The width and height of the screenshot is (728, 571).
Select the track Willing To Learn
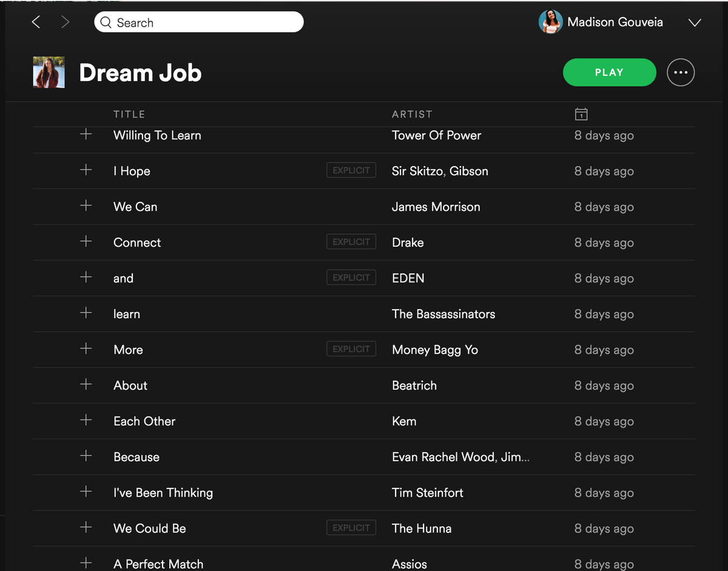click(157, 135)
